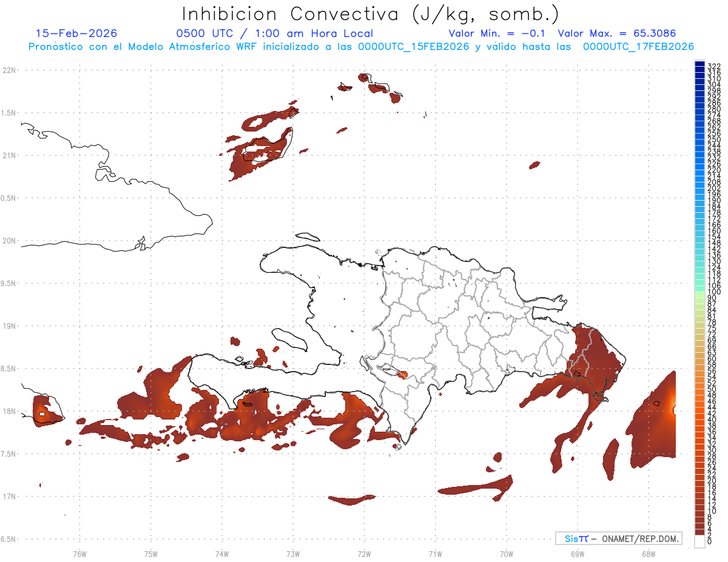
Task: Click the SisTT ONAMET/REP.DOM. credit box
Action: tap(618, 538)
